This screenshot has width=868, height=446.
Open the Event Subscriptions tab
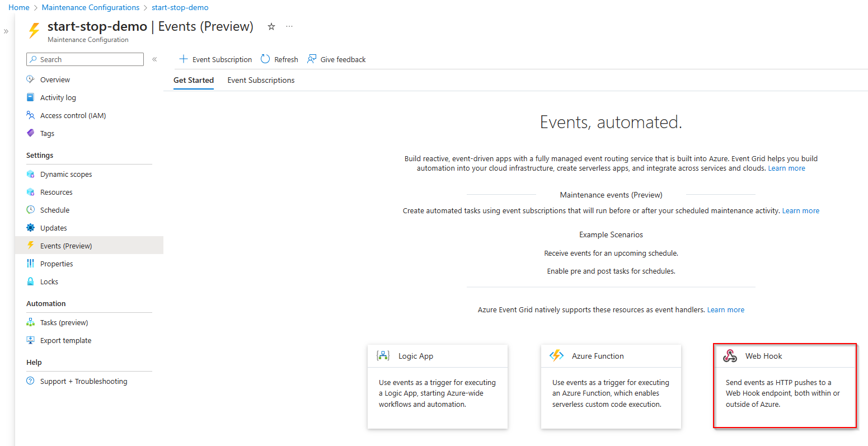(x=261, y=80)
